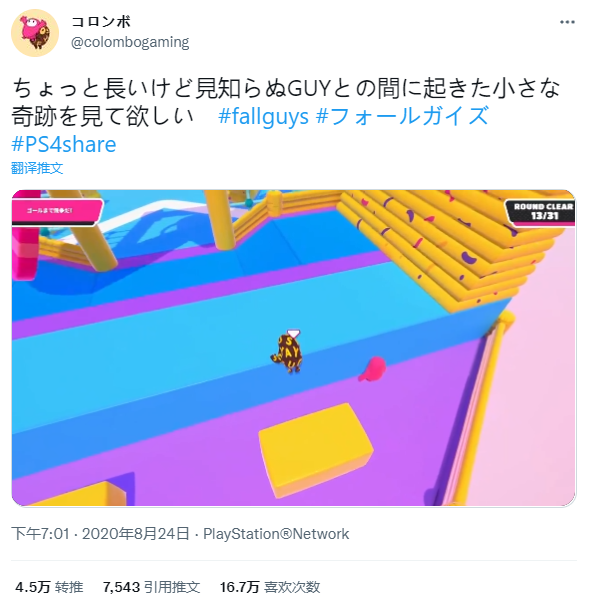The height and width of the screenshot is (605, 589).
Task: Click the yellow block in the video
Action: (x=316, y=450)
